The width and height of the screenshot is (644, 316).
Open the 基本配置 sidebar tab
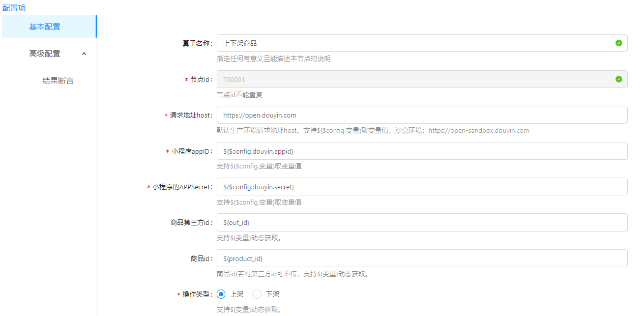pos(45,26)
